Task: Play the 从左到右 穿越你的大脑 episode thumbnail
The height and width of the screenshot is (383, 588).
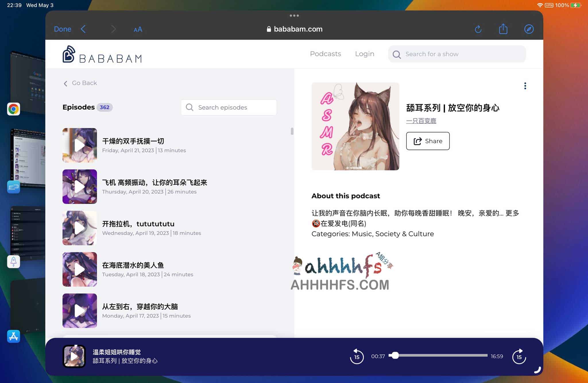Action: pos(80,311)
